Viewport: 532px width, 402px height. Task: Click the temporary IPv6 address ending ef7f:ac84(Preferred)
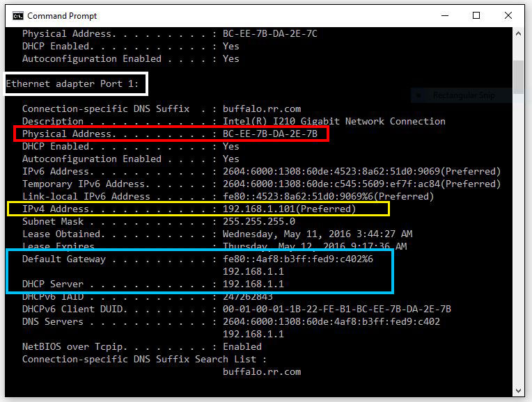pyautogui.click(x=361, y=184)
